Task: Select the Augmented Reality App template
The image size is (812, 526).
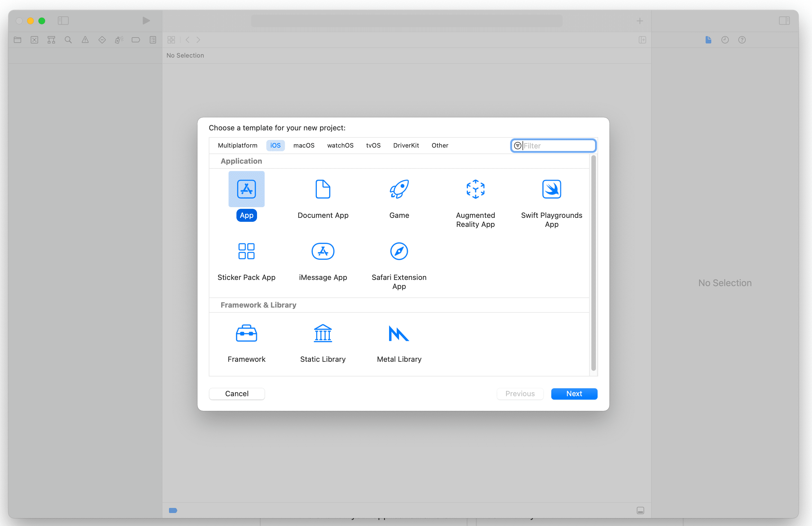Action: click(475, 189)
